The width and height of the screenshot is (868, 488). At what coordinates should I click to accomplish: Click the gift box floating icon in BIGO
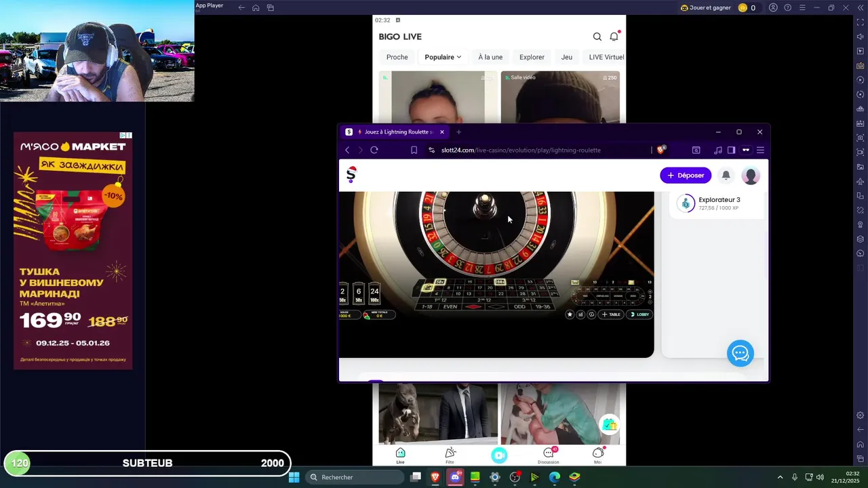(x=610, y=424)
